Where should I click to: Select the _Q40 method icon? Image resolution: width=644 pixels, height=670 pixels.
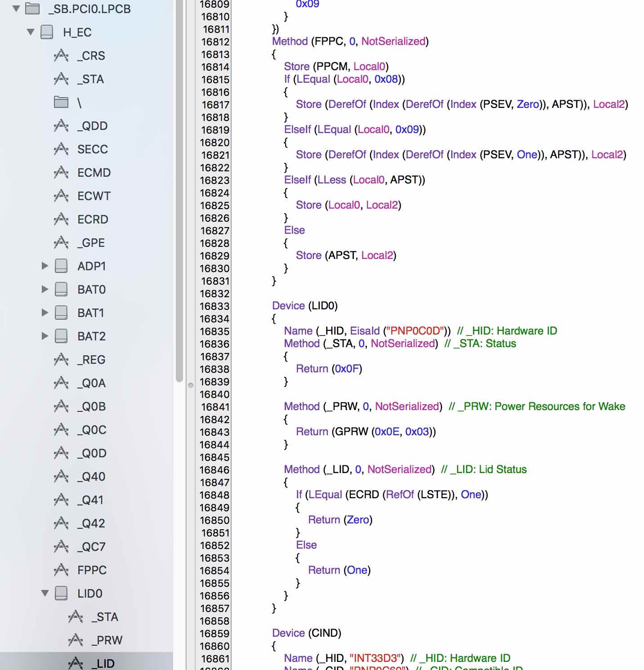point(61,477)
